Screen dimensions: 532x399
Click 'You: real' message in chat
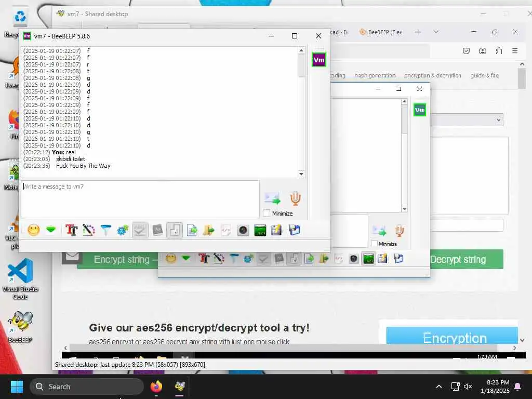click(64, 152)
